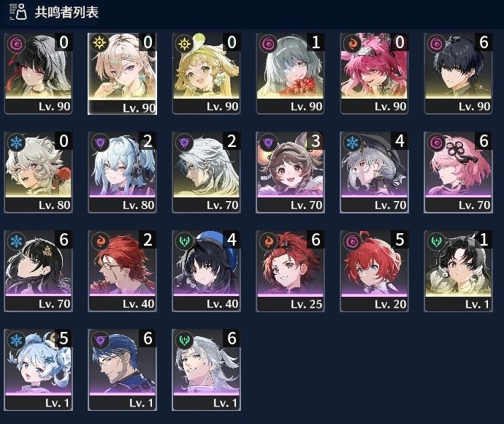
Task: Select the Lv. 20 red-haired havoc character
Action: pos(374,271)
